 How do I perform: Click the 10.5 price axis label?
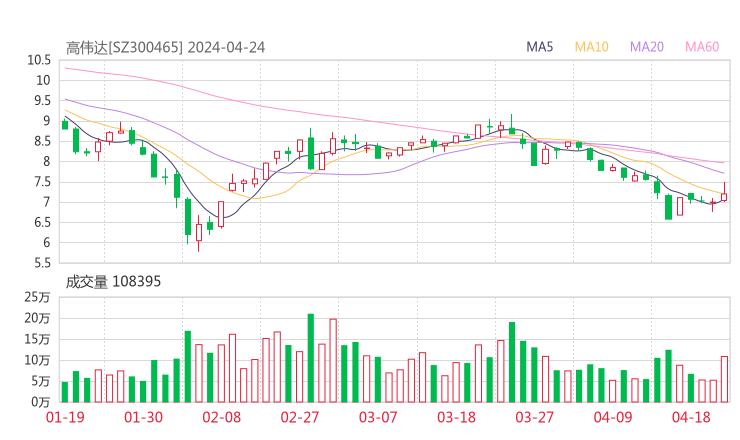(39, 60)
